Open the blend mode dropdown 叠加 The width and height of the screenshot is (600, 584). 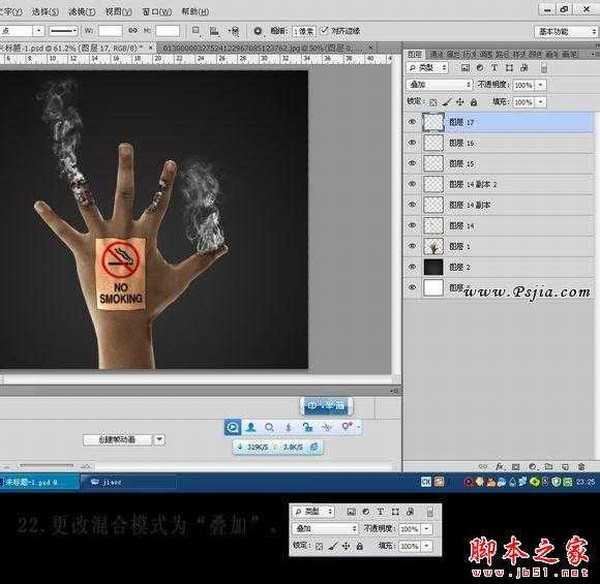440,85
